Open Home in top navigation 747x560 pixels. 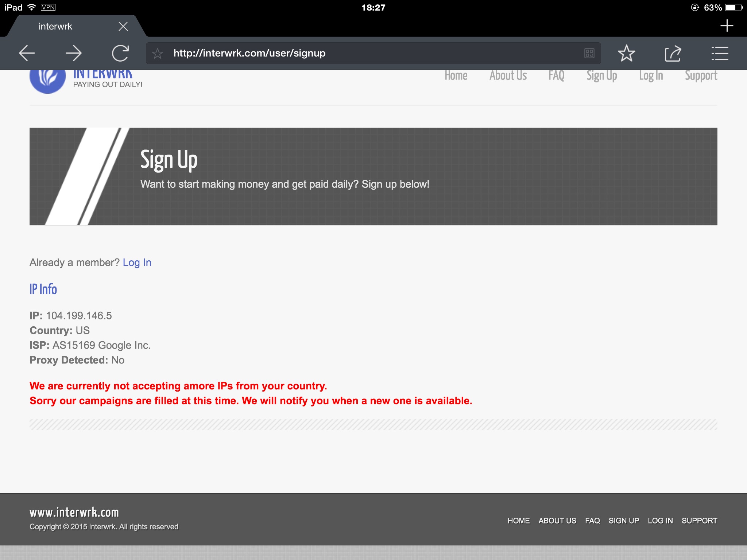pos(456,76)
